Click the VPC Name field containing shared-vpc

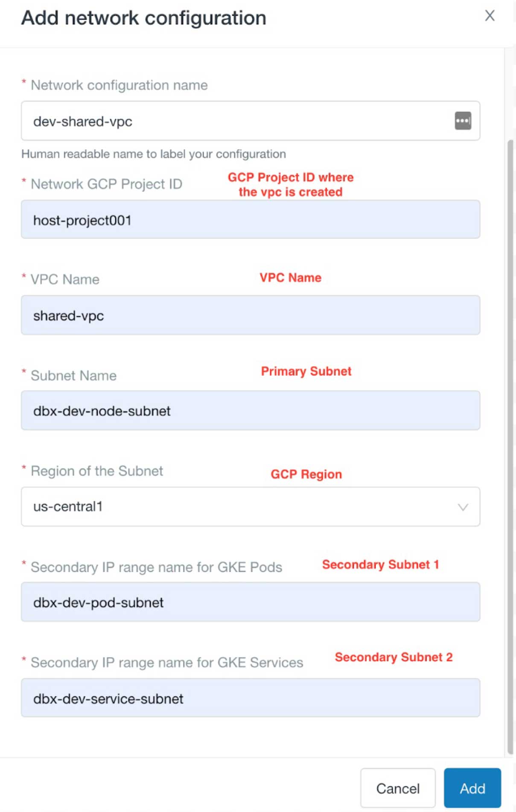250,315
